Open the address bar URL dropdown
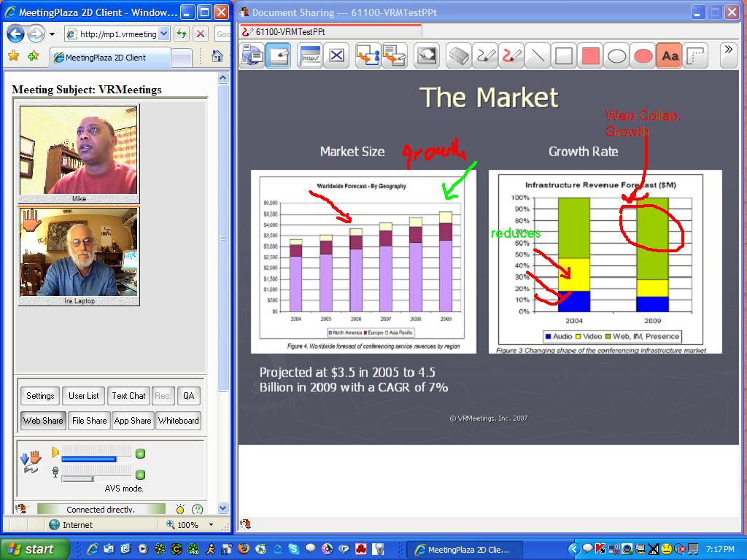 pos(163,34)
